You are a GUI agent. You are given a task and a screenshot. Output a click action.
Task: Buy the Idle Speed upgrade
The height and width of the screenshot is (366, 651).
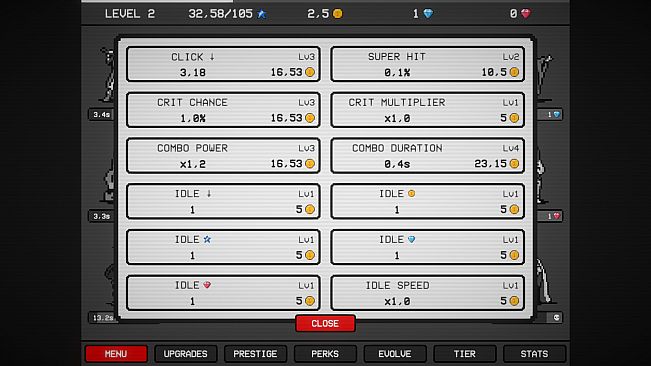pos(428,293)
